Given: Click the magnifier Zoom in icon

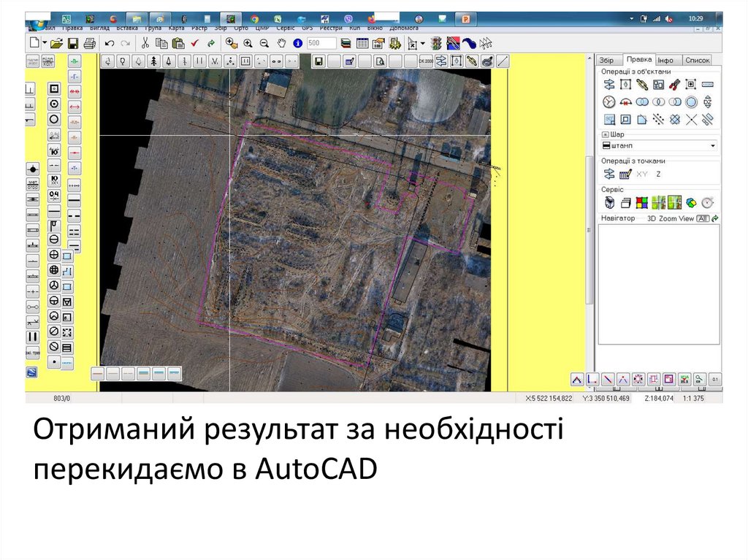Looking at the screenshot, I should 248,43.
